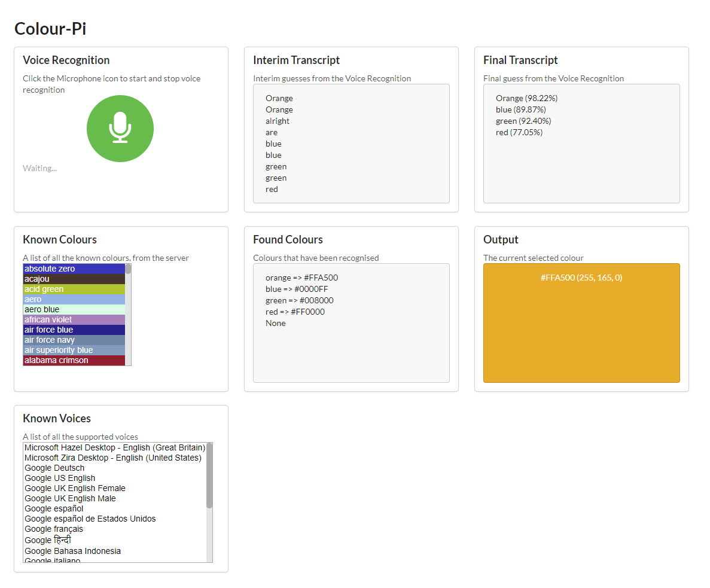The width and height of the screenshot is (710, 588).
Task: Pick 'Google français' voice option
Action: click(53, 529)
